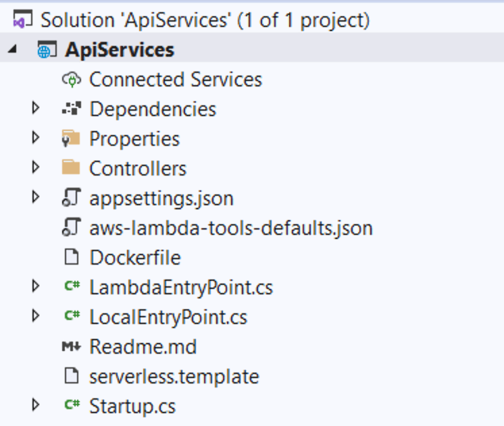Select the Controllers folder label
Screen dimensions: 504x426
pos(138,169)
